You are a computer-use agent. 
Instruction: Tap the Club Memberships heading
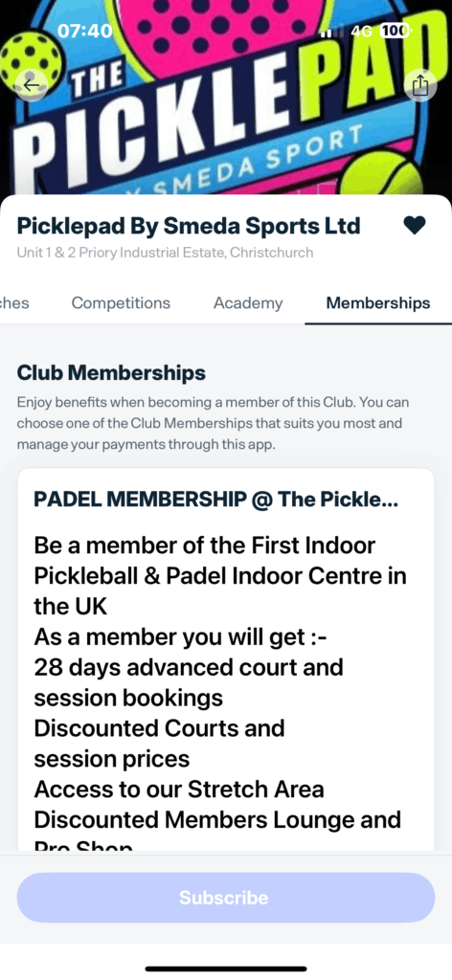[x=111, y=373]
